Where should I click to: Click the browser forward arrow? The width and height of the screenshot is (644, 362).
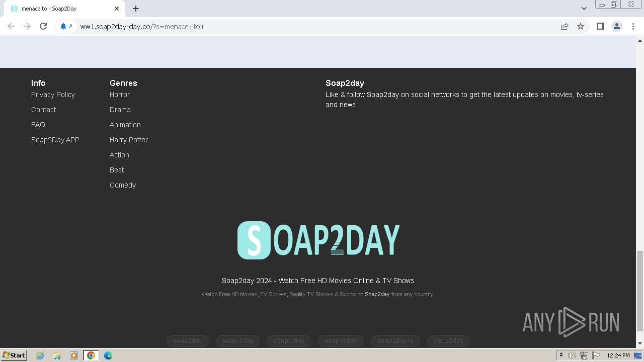point(27,26)
